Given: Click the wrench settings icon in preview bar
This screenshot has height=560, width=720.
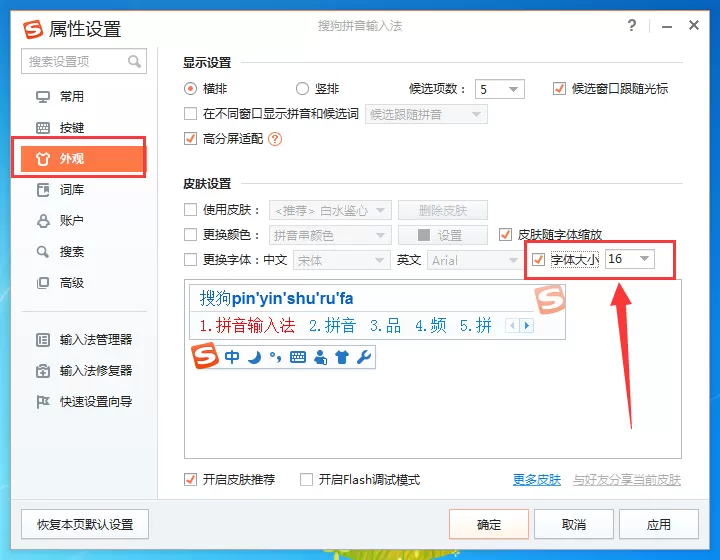Looking at the screenshot, I should click(x=364, y=357).
